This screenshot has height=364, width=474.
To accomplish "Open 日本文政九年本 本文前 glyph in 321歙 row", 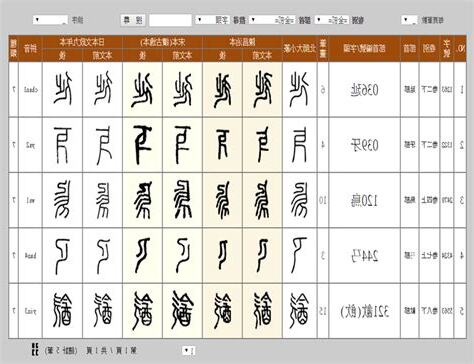I will (103, 310).
